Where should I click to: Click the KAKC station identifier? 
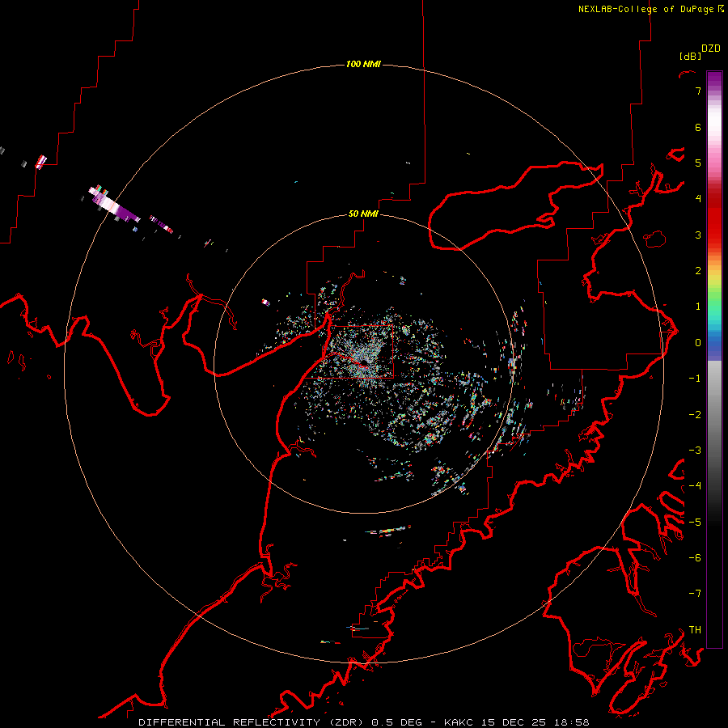(x=459, y=722)
